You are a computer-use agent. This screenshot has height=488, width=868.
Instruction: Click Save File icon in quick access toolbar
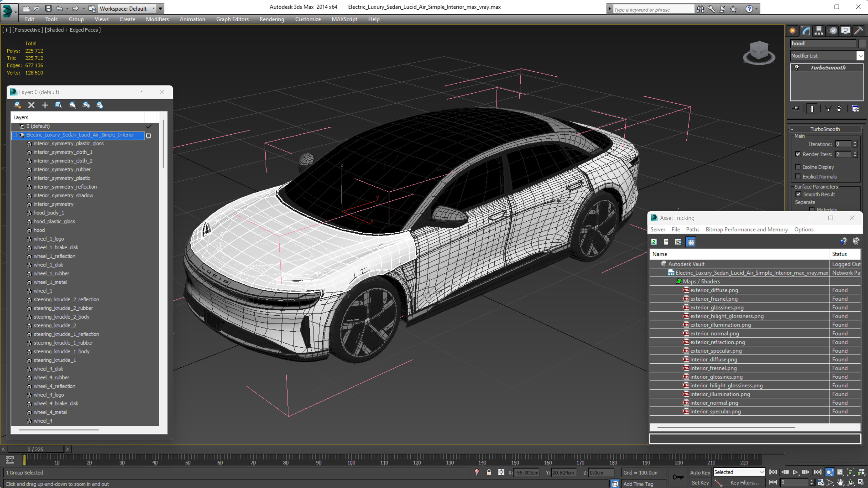[48, 9]
